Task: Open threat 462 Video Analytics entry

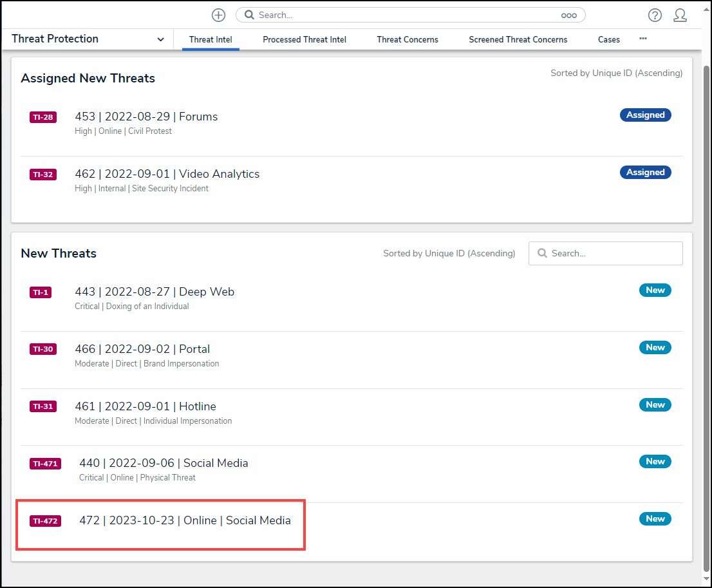Action: point(167,174)
